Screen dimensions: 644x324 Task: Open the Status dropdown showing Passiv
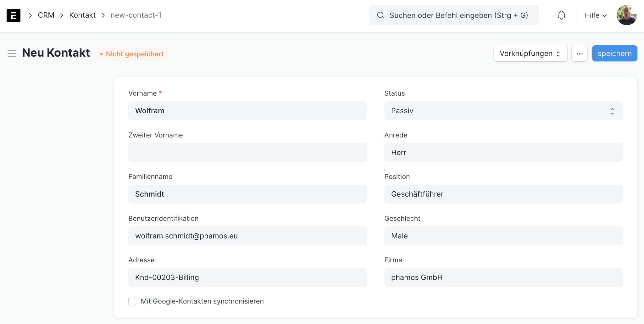503,111
